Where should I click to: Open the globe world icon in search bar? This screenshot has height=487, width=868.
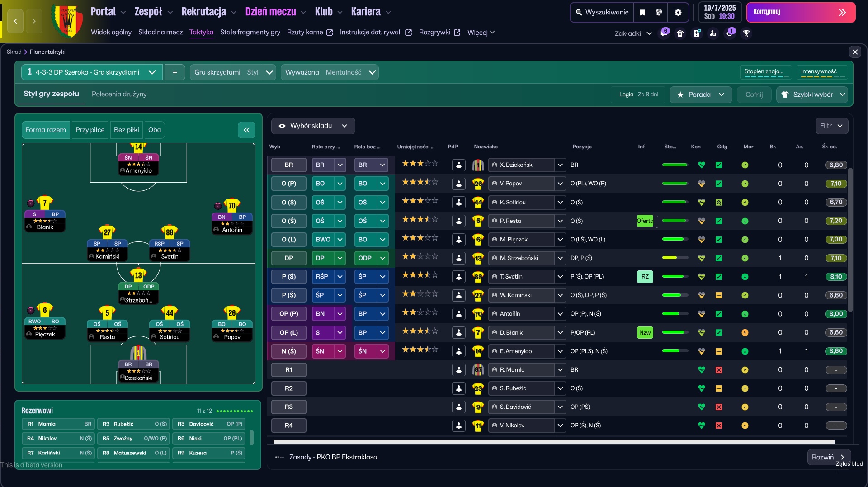coord(659,12)
